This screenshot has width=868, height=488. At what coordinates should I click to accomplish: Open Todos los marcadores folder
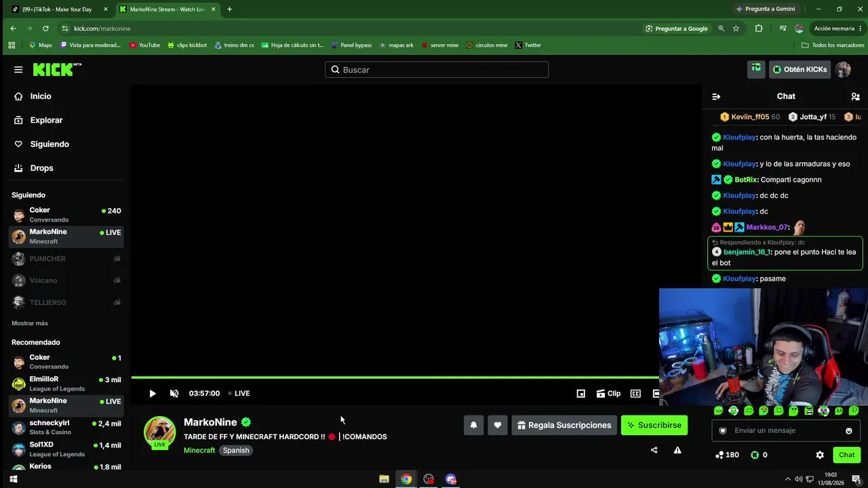pyautogui.click(x=833, y=45)
